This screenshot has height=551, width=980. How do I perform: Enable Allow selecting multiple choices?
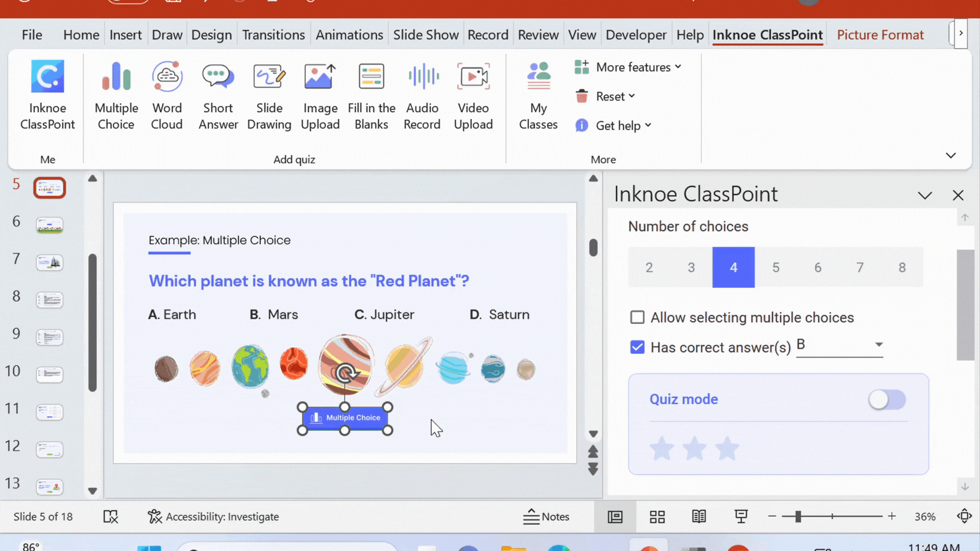(x=636, y=317)
